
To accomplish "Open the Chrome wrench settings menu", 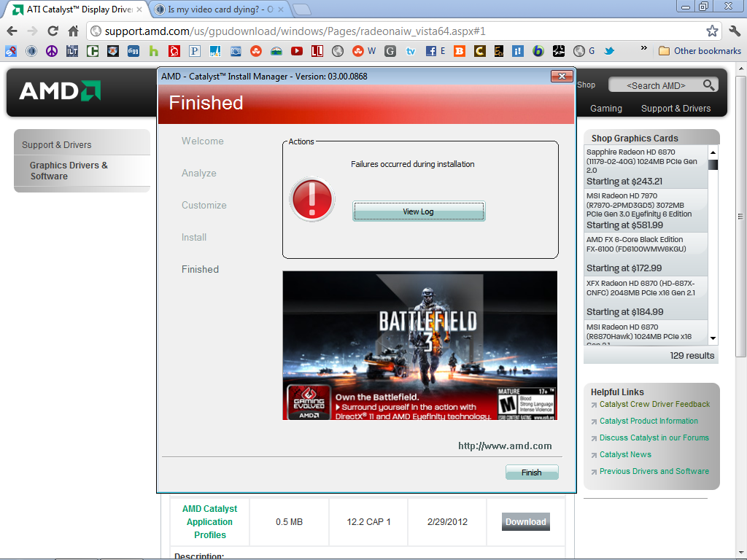I will click(734, 31).
